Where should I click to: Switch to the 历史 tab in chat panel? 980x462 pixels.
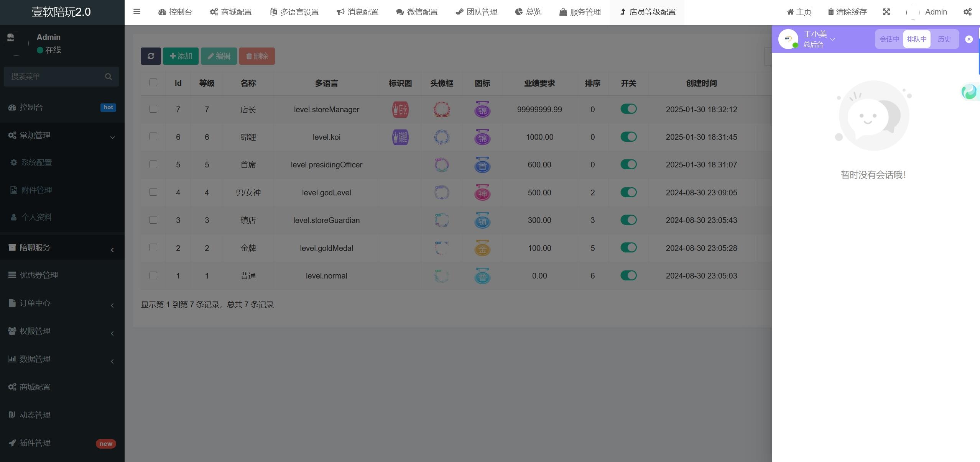[x=945, y=39]
